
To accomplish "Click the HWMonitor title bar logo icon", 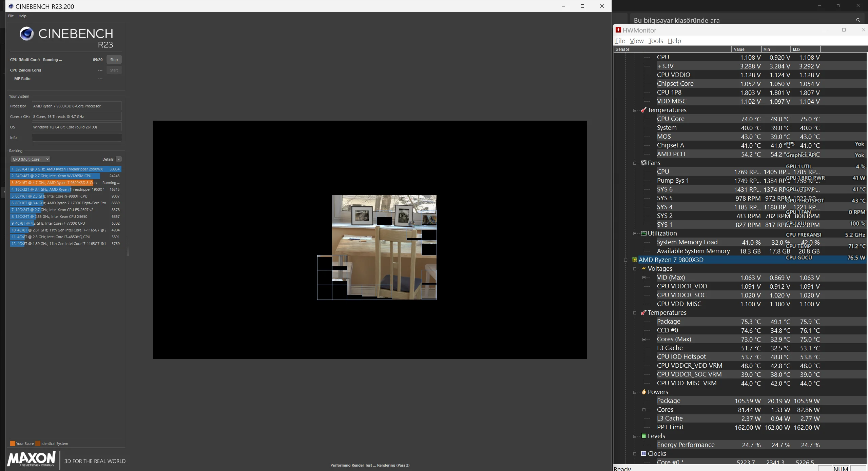I will (618, 30).
